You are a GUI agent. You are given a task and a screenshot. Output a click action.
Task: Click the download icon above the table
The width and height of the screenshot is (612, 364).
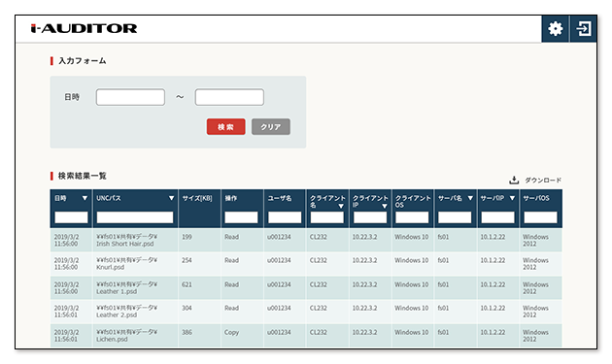514,180
